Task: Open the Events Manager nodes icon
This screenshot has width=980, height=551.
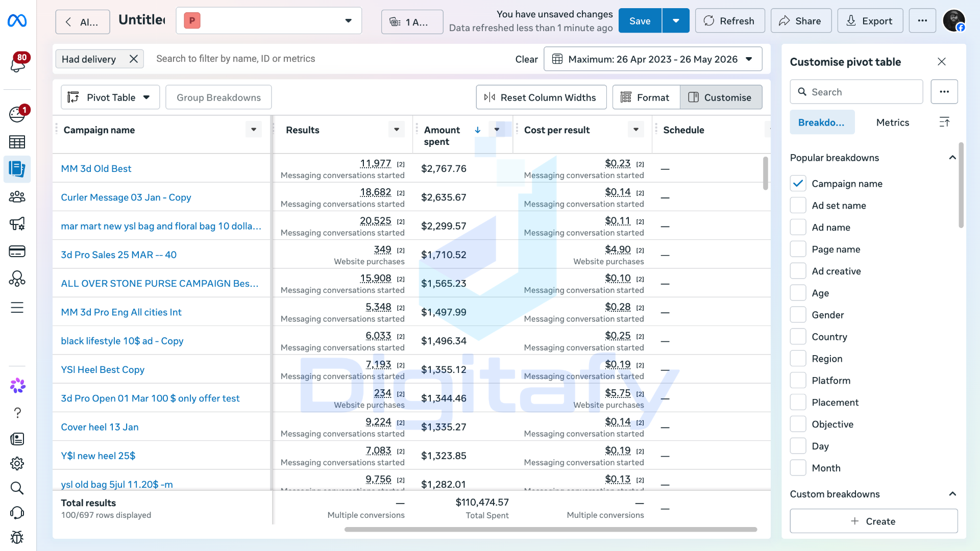Action: 17,279
